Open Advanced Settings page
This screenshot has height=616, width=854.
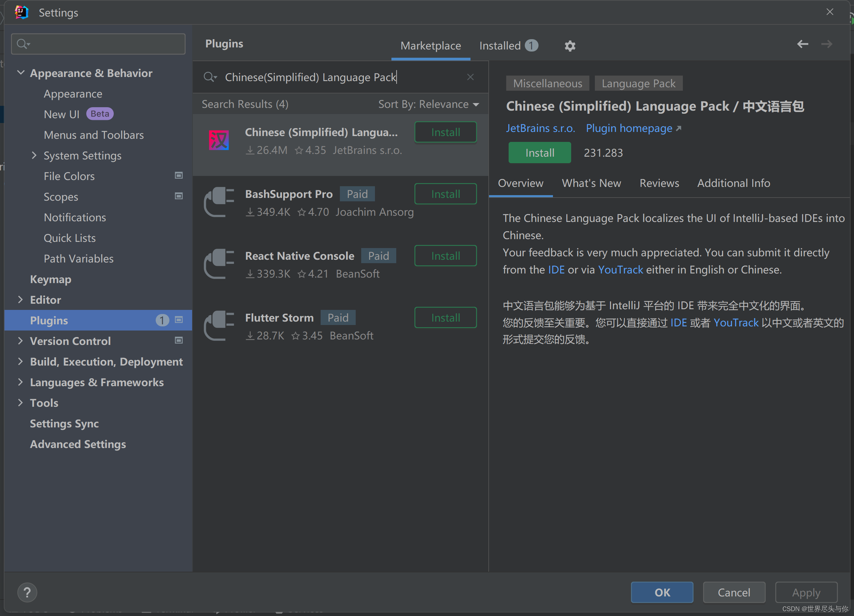coord(78,444)
